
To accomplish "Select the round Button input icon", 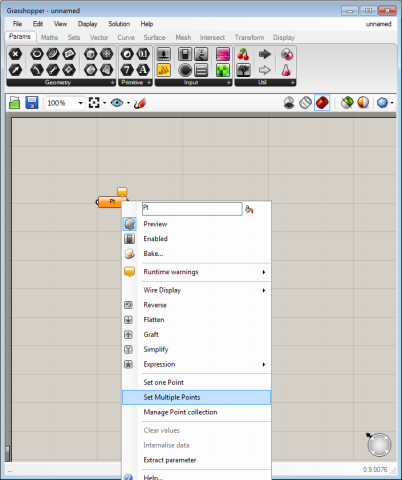I will [x=185, y=70].
